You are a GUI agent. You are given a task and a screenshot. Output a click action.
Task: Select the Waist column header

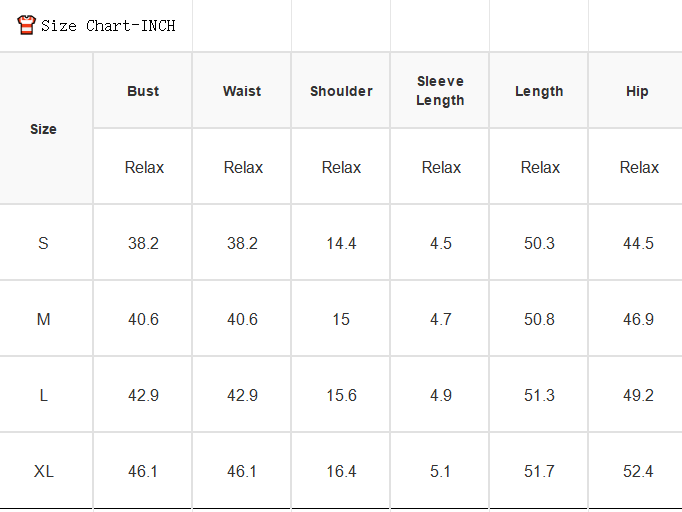(242, 91)
